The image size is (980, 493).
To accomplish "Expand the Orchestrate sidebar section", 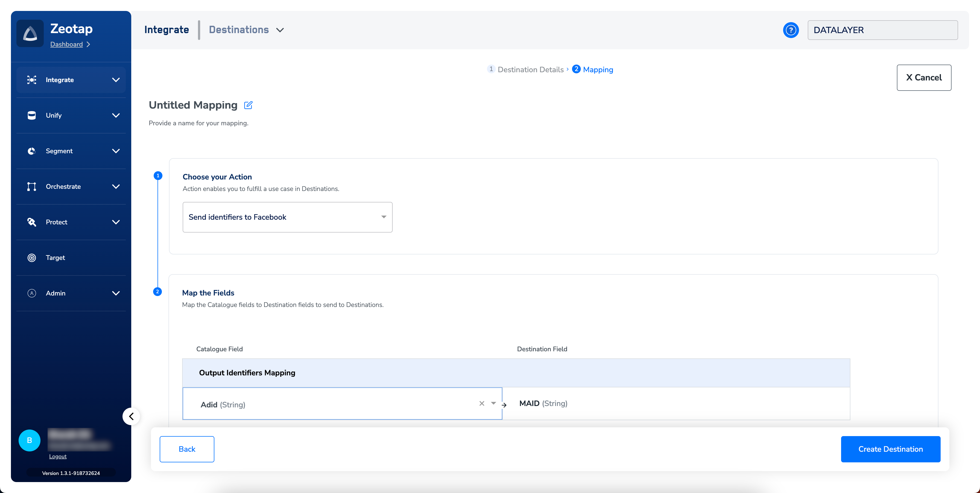I will [x=116, y=187].
